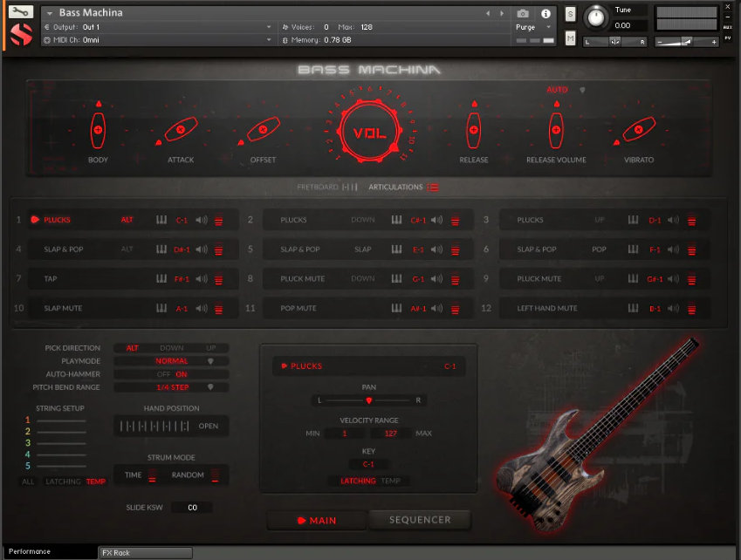
Task: Mute the Plucks articulation speaker icon
Action: [x=200, y=220]
